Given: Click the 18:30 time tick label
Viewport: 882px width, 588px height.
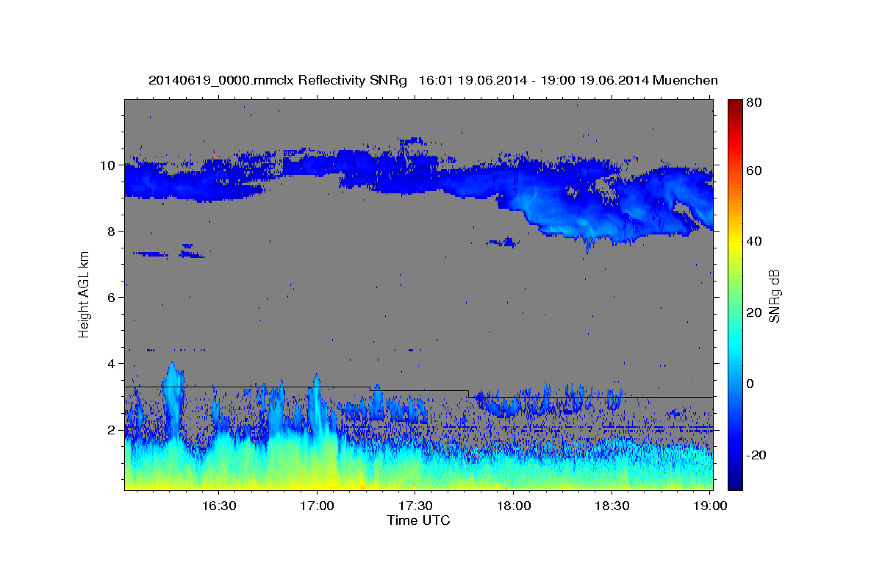Looking at the screenshot, I should click(612, 506).
